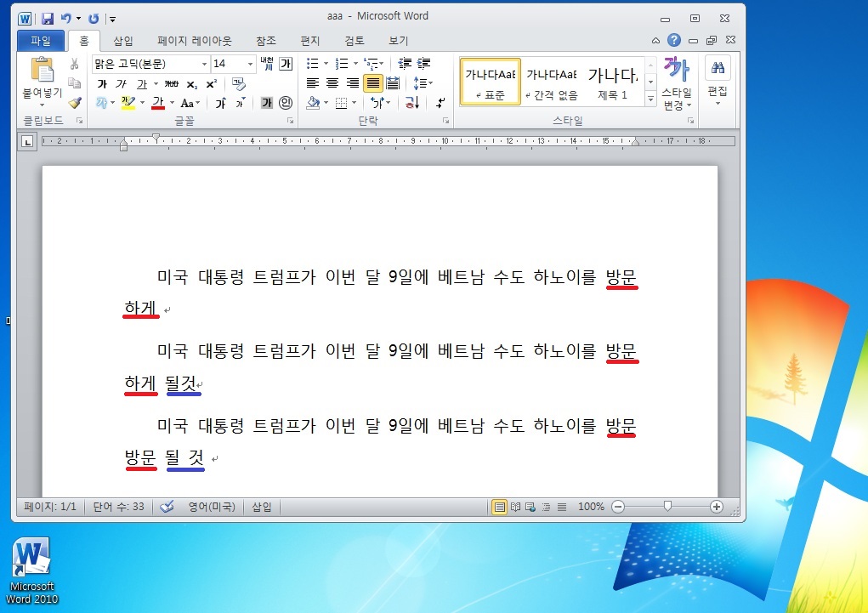Open the Change Case Aa dropdown
This screenshot has width=868, height=613.
click(190, 103)
